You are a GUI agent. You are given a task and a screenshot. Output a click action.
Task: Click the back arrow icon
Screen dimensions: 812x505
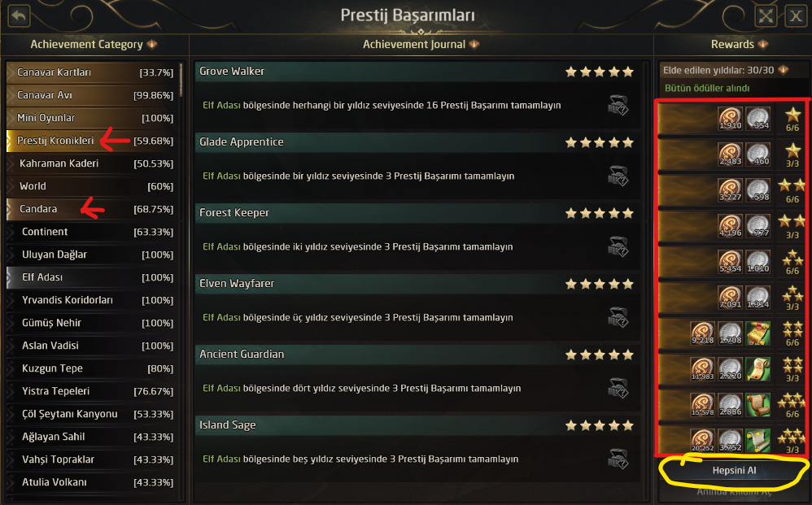tap(19, 15)
